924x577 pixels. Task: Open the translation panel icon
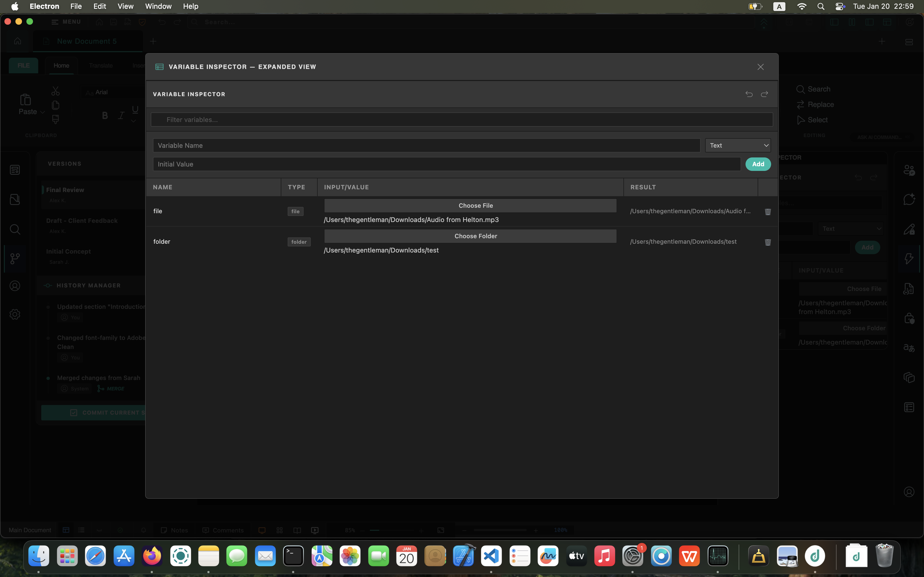point(909,348)
